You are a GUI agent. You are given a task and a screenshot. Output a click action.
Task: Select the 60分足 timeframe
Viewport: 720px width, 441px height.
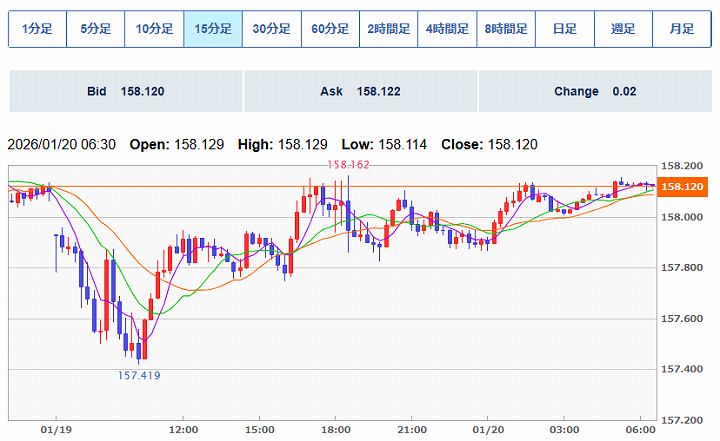tap(330, 29)
